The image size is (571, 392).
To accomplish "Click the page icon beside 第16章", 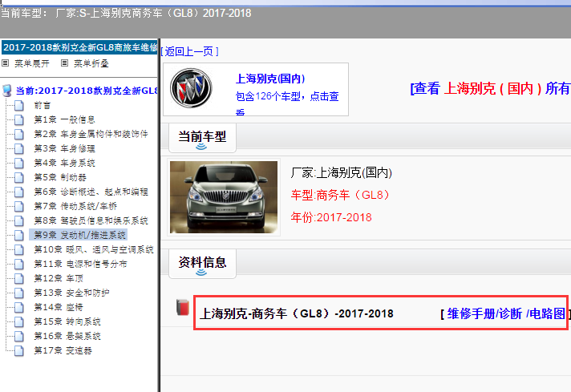I will click(19, 336).
